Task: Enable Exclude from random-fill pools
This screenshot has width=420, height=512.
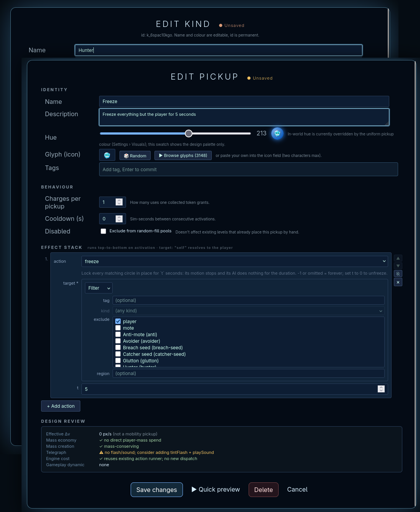Action: click(103, 231)
